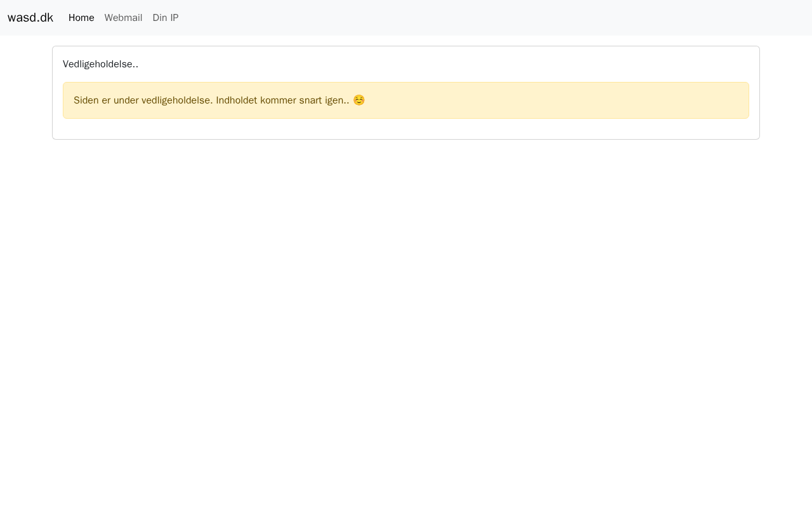Viewport: 812px width, 508px height.
Task: Click the 'Siden er under vedligeholdelse' alert message
Action: (x=406, y=100)
